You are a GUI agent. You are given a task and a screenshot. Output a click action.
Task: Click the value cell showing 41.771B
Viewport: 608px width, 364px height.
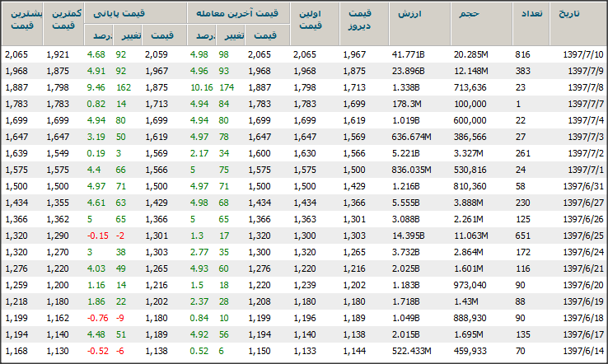[407, 54]
